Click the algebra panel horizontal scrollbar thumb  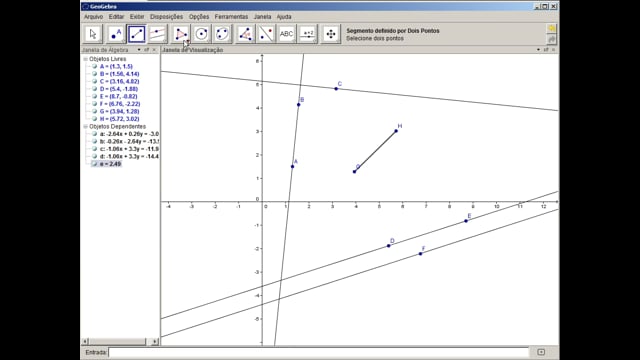coord(118,341)
